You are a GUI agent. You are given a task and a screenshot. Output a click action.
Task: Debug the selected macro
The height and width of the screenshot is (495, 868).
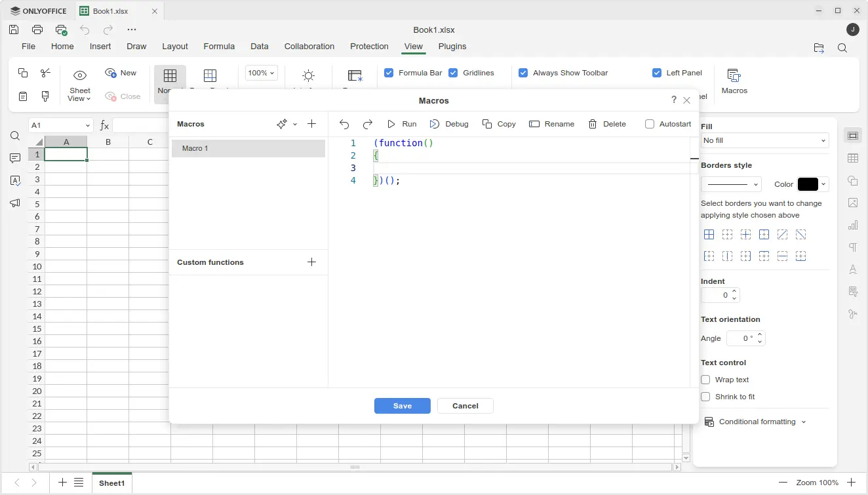449,124
